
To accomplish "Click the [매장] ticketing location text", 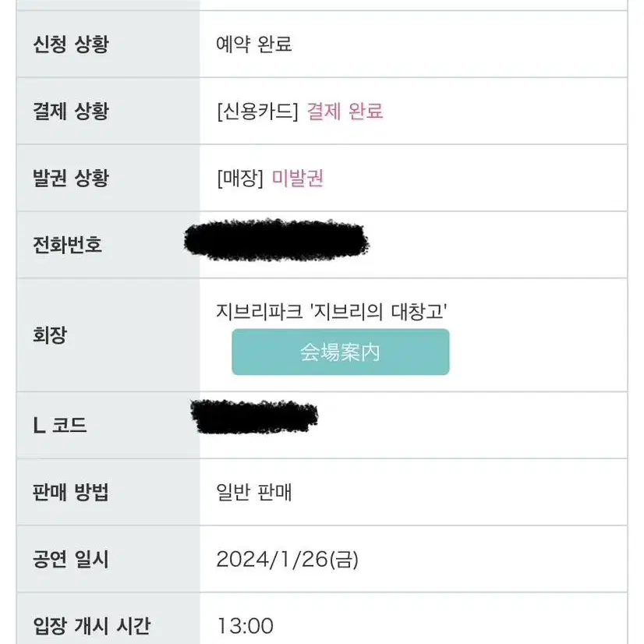I will click(240, 178).
